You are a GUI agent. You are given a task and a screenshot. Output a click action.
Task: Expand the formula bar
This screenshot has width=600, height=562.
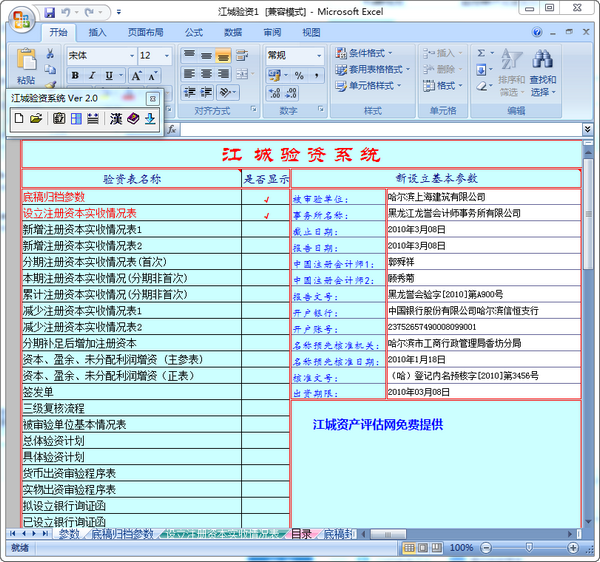[587, 129]
